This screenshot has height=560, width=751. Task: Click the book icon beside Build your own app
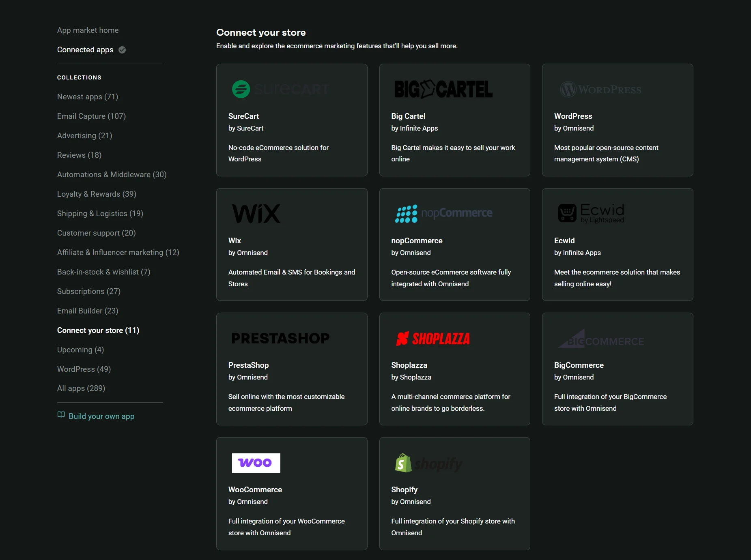61,415
